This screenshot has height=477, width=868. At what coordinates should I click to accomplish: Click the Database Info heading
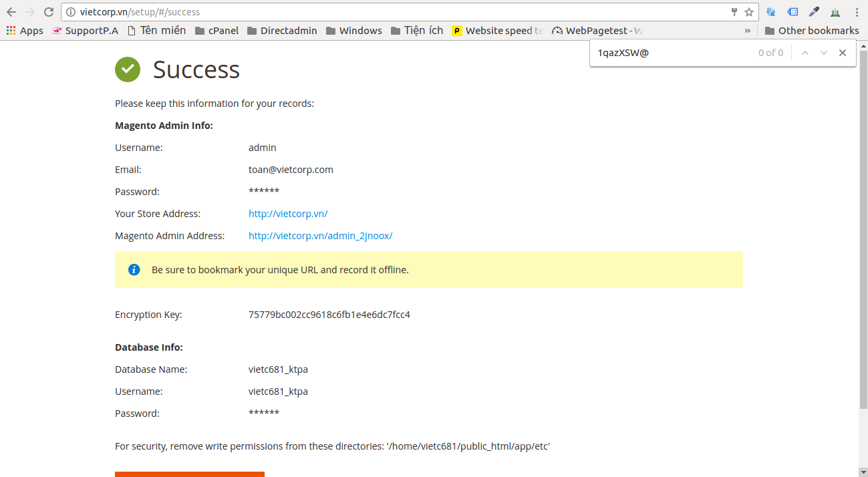click(149, 347)
